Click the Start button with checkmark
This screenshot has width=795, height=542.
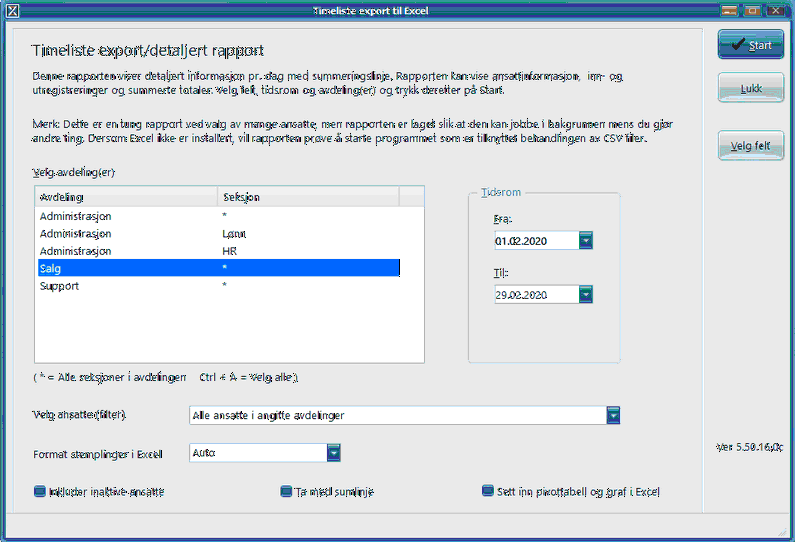750,45
